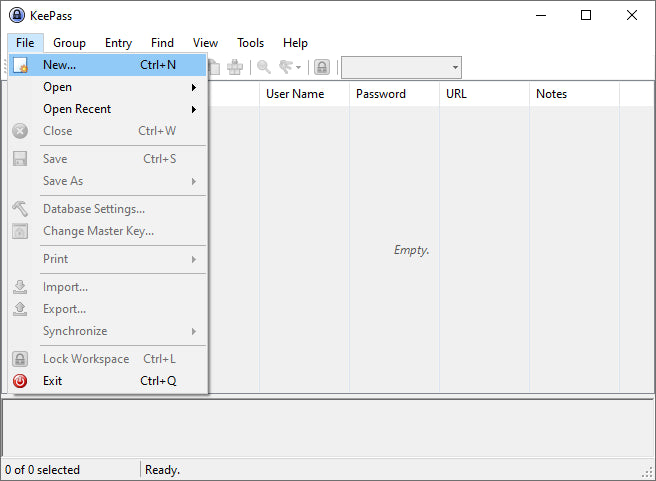
Task: Click the 'Empty.' placeholder text
Action: pos(411,250)
